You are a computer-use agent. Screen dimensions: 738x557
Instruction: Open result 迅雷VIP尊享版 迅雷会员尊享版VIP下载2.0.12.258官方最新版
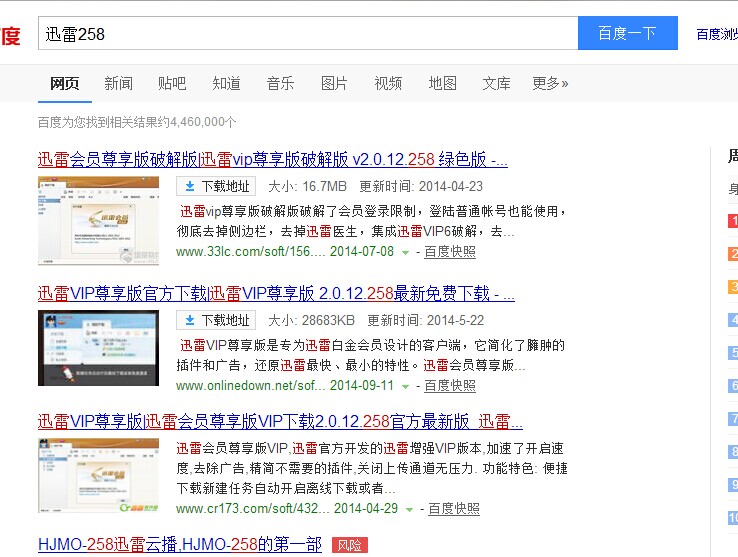click(281, 421)
